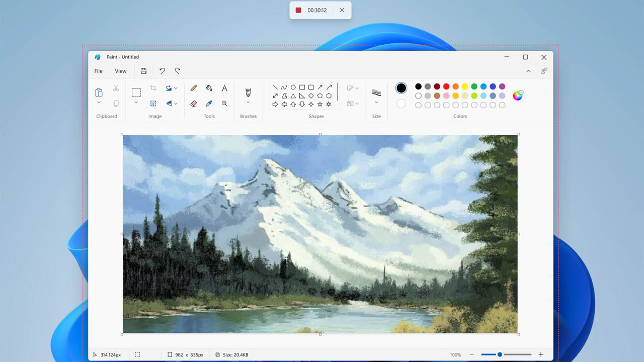Open the flip options dropdown

click(x=176, y=103)
